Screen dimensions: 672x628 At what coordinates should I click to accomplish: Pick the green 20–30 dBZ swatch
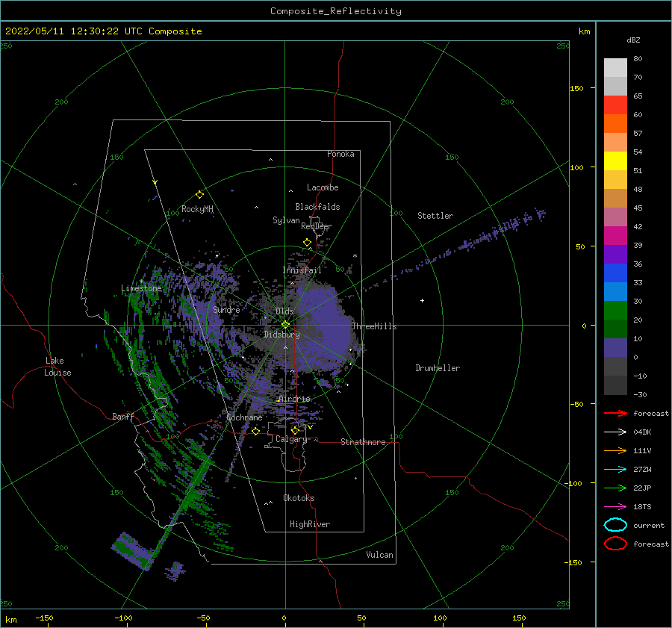pos(615,311)
